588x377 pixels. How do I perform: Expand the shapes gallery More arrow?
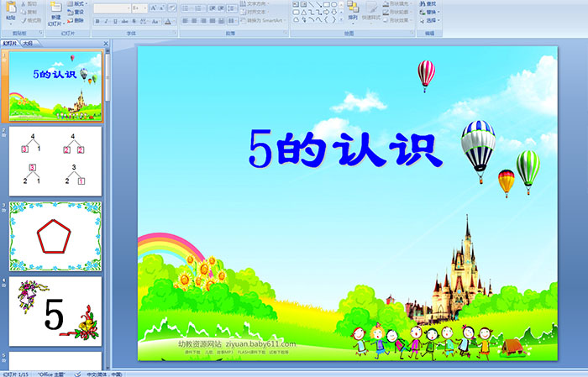[x=341, y=19]
